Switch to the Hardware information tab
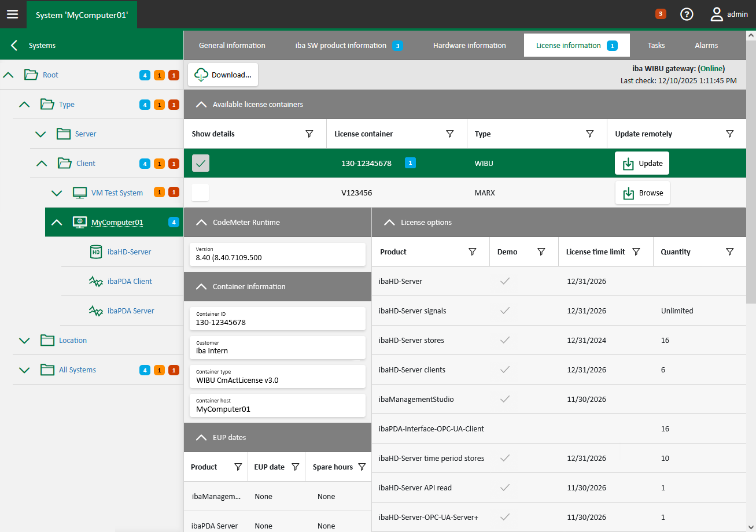 [469, 45]
